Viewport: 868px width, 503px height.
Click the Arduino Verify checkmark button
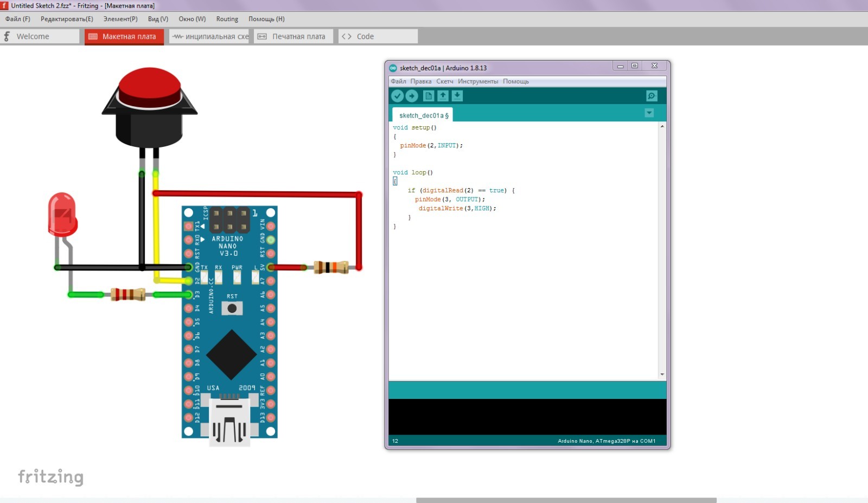click(x=398, y=96)
